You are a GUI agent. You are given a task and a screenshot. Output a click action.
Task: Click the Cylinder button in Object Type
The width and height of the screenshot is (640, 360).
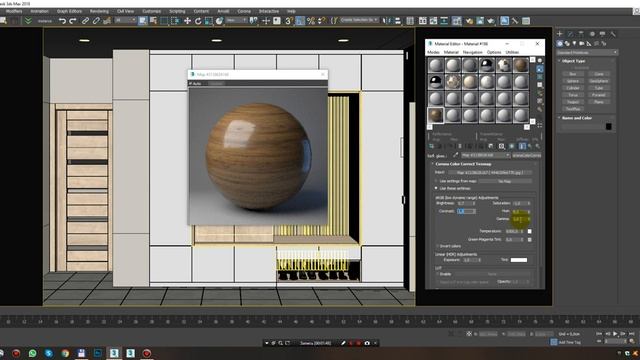tap(573, 88)
